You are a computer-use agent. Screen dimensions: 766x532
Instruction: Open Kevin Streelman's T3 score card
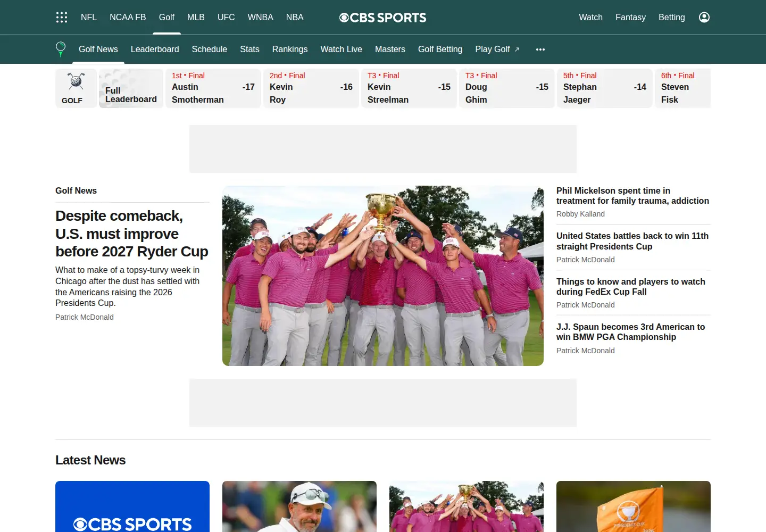409,88
